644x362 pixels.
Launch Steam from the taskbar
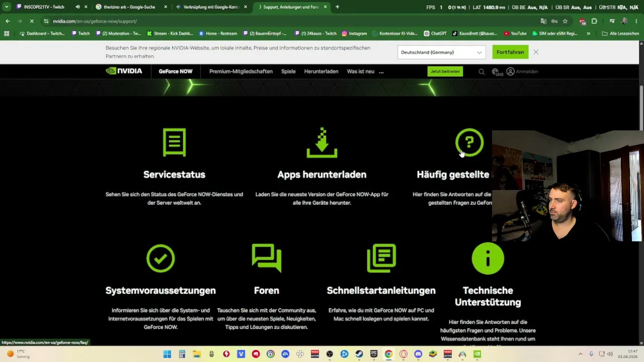pyautogui.click(x=359, y=354)
